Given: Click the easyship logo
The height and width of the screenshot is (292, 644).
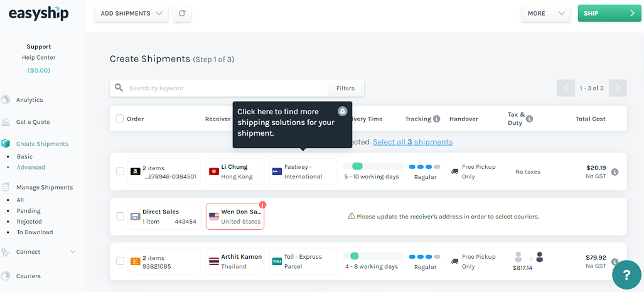Looking at the screenshot, I should pos(39,13).
